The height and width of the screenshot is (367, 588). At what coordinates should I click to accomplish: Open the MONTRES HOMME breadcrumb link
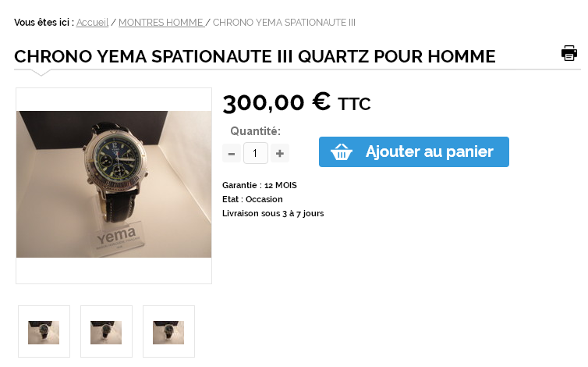161,23
